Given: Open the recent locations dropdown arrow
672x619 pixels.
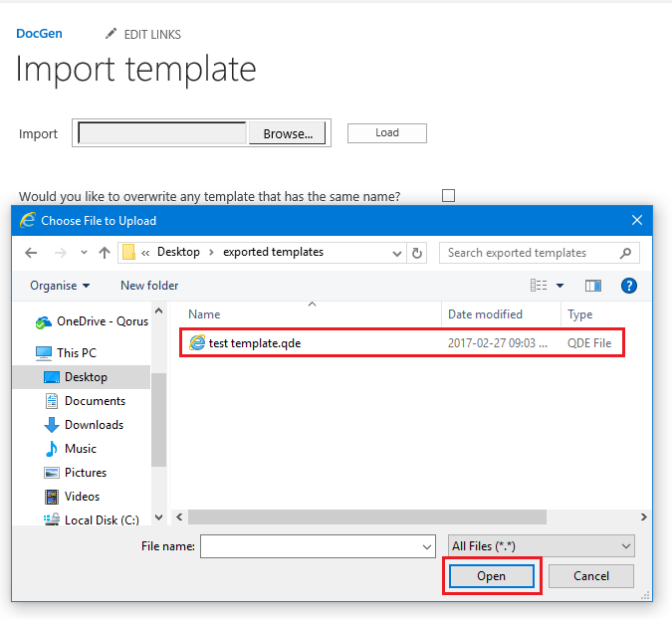Looking at the screenshot, I should [x=84, y=253].
